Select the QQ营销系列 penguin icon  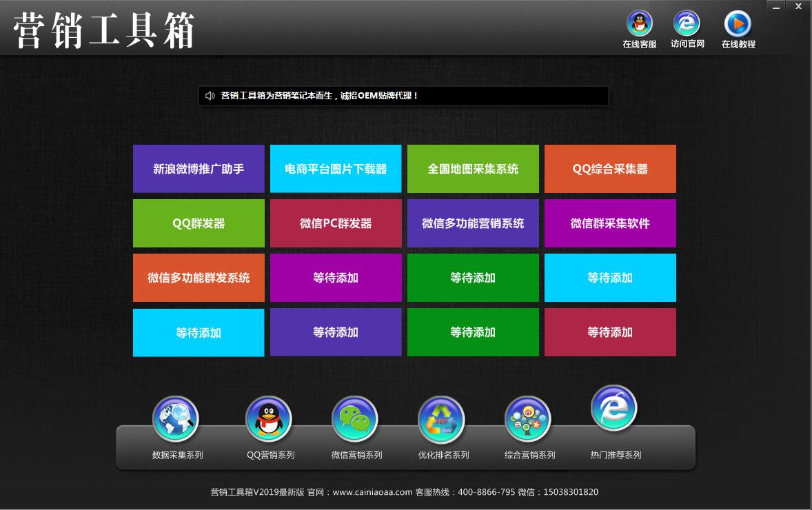point(269,419)
